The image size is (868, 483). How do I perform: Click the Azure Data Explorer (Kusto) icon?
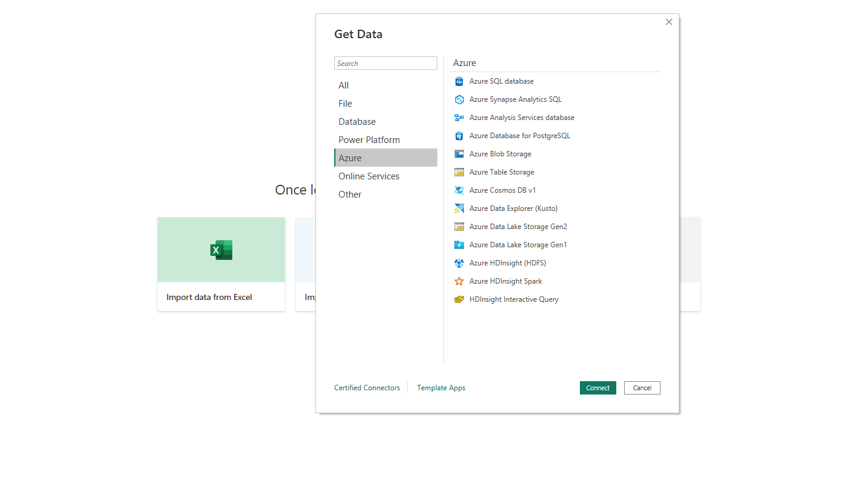459,208
